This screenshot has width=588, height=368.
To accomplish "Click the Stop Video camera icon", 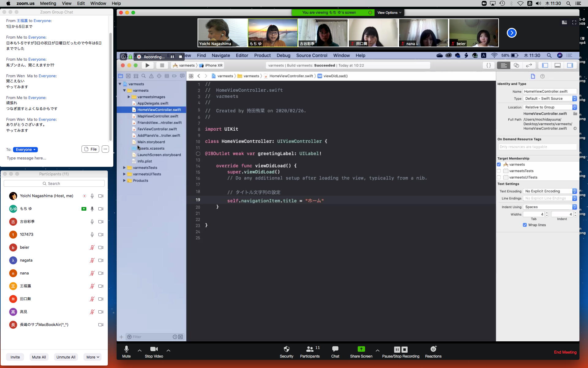I will pos(154,349).
